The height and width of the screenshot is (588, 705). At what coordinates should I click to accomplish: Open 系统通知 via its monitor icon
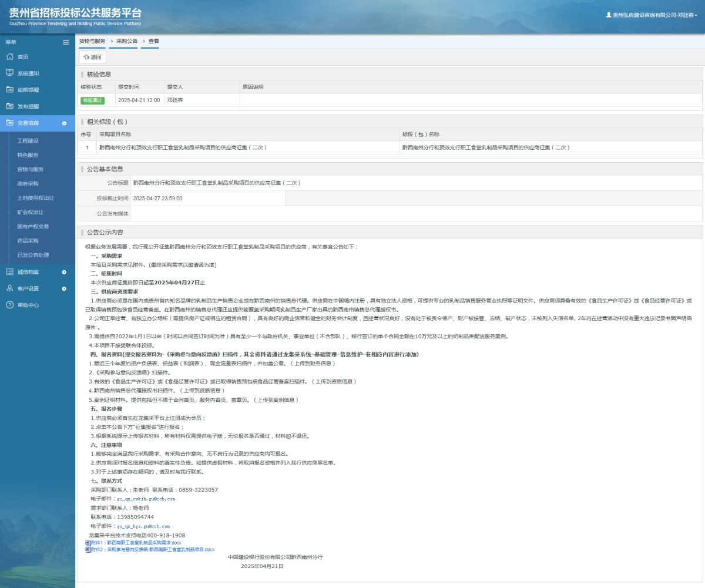click(x=9, y=73)
